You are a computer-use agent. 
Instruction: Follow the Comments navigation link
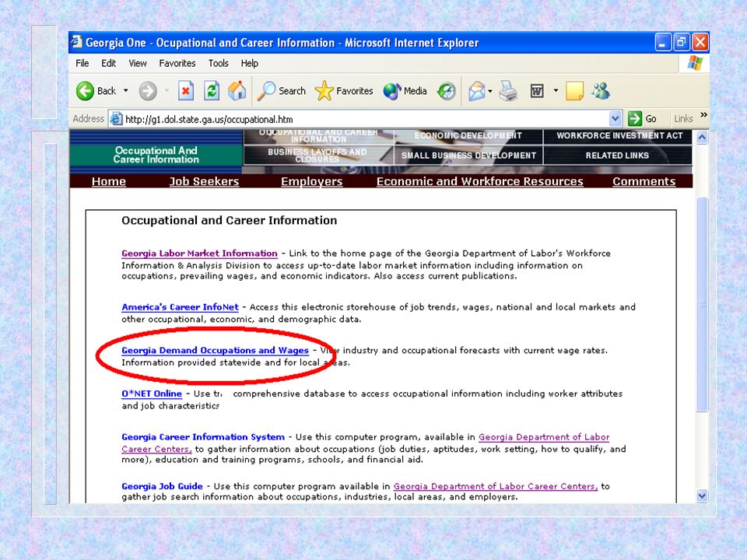(644, 181)
